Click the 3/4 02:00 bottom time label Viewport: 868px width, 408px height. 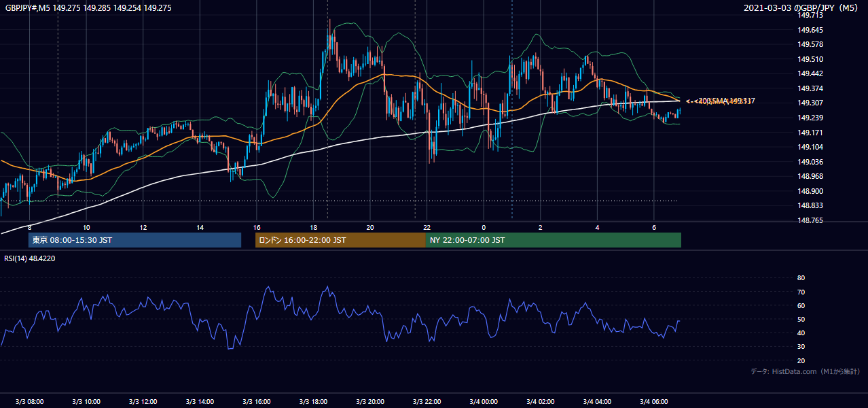pos(541,401)
